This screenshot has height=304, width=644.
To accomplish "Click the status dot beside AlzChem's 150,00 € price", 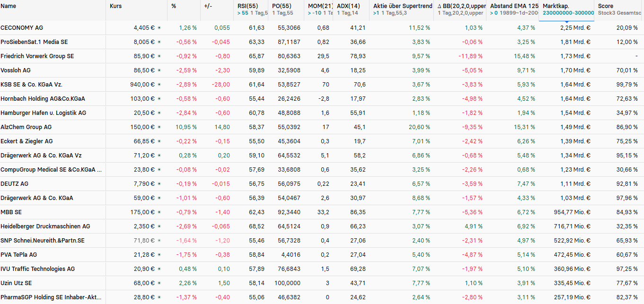I will coord(159,127).
